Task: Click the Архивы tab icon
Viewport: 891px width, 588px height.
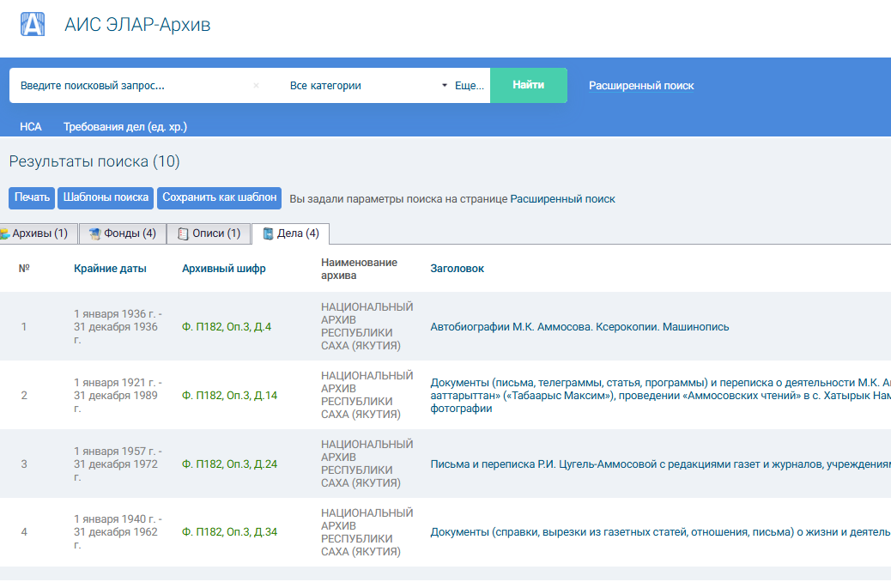Action: coord(5,233)
